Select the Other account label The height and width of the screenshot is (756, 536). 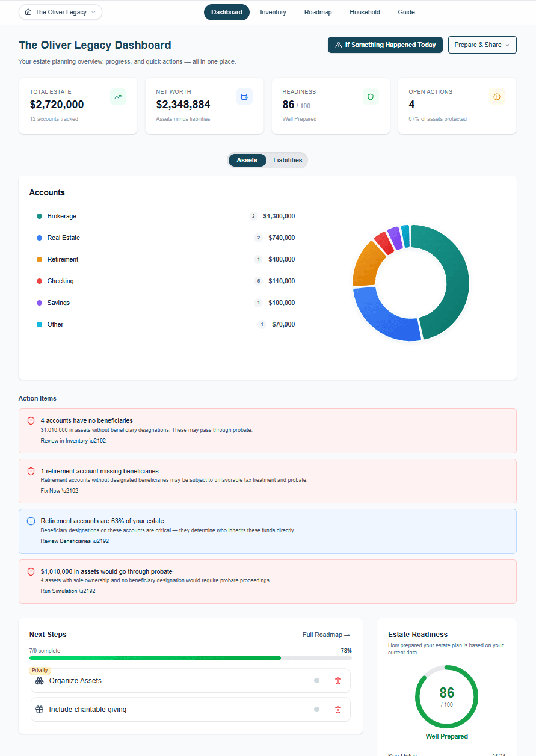click(x=55, y=324)
